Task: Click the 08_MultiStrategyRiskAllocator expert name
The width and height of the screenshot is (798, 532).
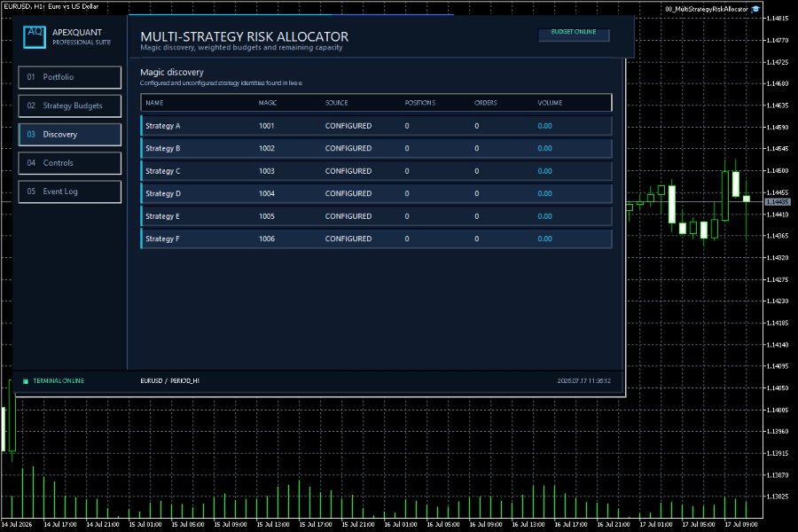Action: pyautogui.click(x=707, y=9)
